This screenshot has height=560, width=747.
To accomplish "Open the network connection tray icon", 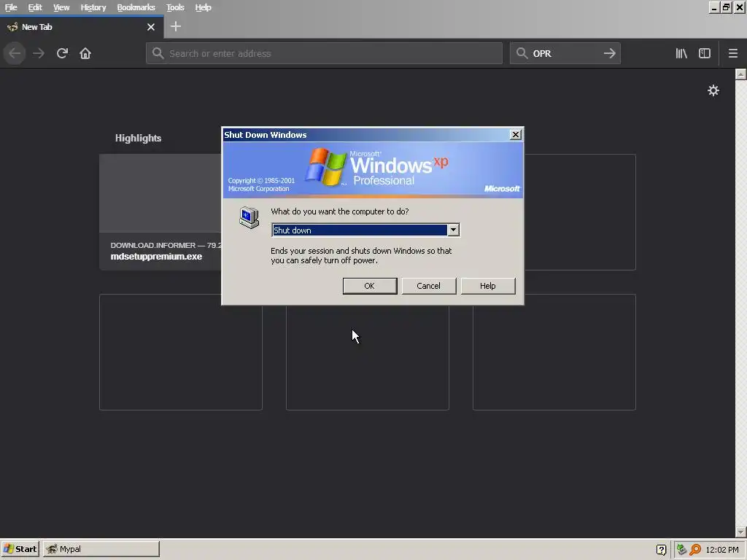I will (682, 549).
